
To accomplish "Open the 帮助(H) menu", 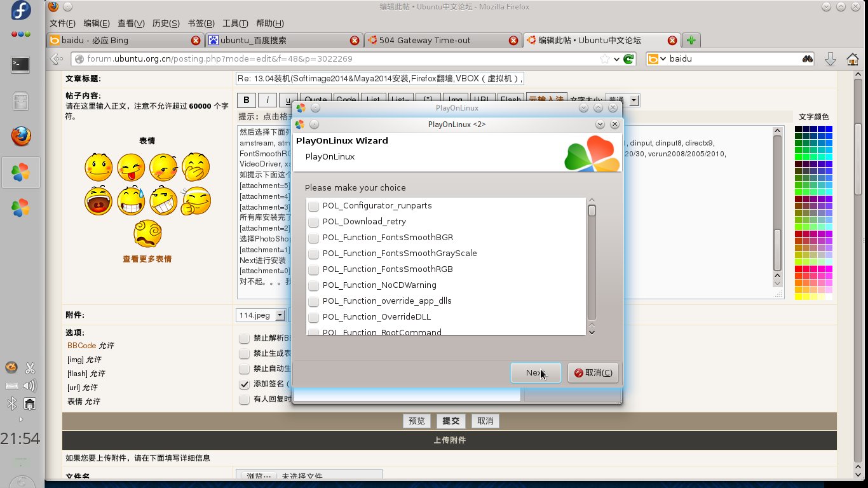I will click(269, 24).
